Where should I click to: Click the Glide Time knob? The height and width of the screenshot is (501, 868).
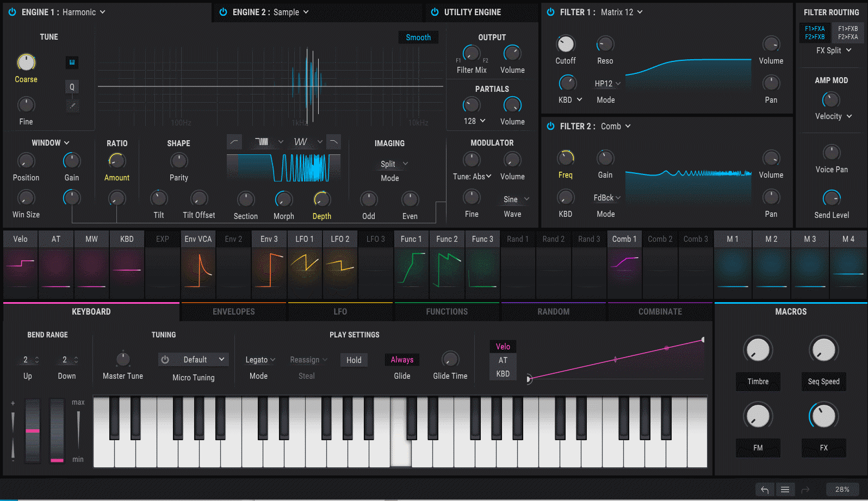(x=450, y=359)
